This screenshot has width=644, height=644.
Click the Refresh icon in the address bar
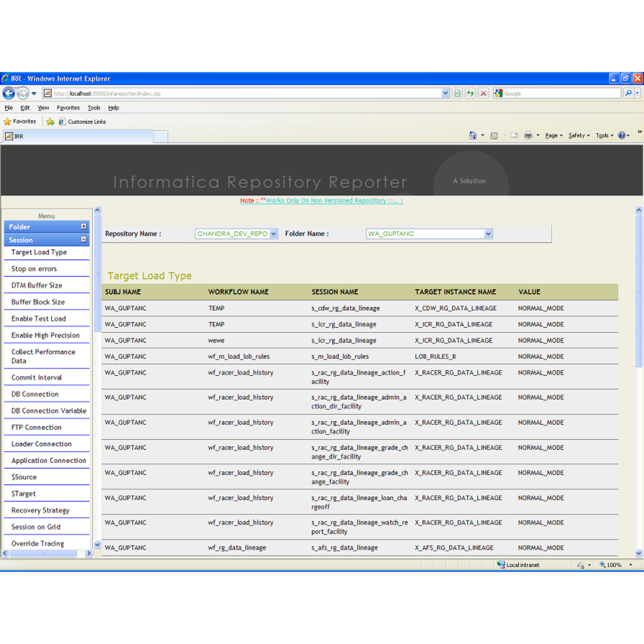470,93
